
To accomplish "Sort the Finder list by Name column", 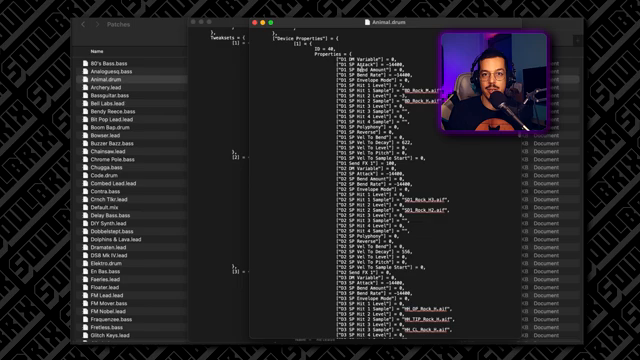I will (x=97, y=51).
